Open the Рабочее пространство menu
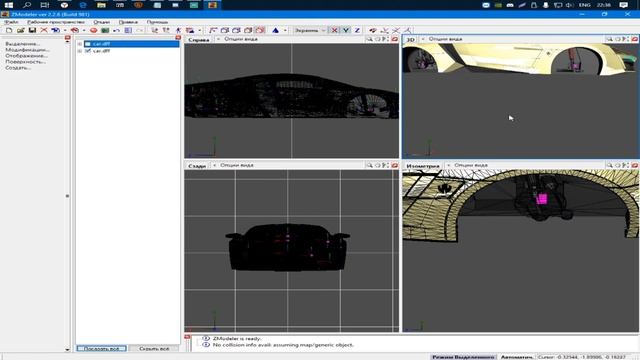The width and height of the screenshot is (640, 360). (x=56, y=22)
